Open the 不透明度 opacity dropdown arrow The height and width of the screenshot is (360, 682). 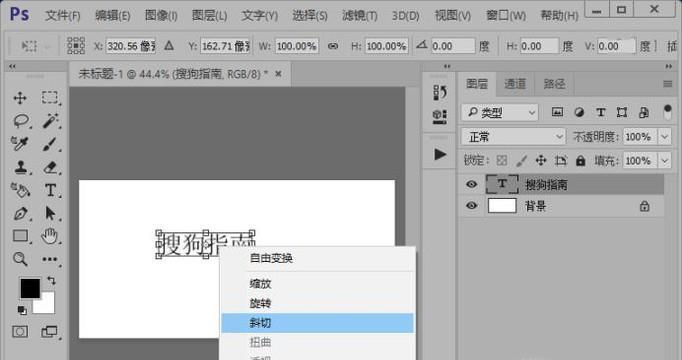[665, 137]
